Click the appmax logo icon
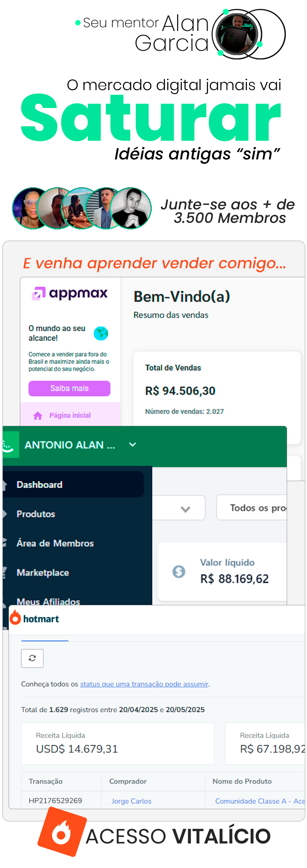The height and width of the screenshot is (868, 307). [x=38, y=293]
